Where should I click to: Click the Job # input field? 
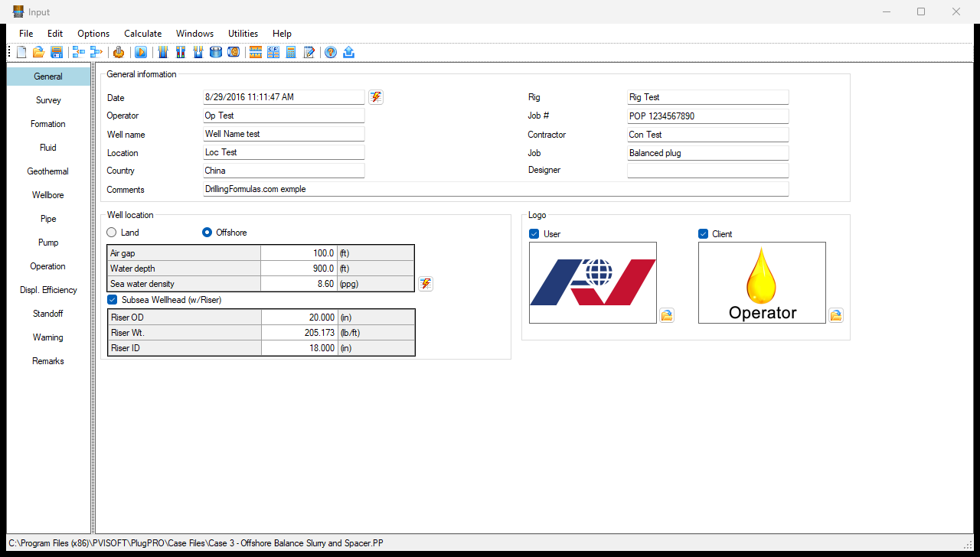click(707, 116)
